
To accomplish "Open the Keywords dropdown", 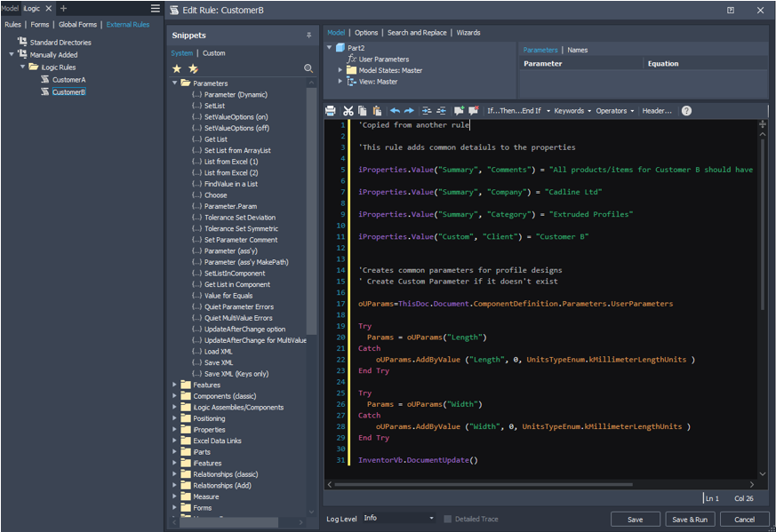I will [572, 111].
